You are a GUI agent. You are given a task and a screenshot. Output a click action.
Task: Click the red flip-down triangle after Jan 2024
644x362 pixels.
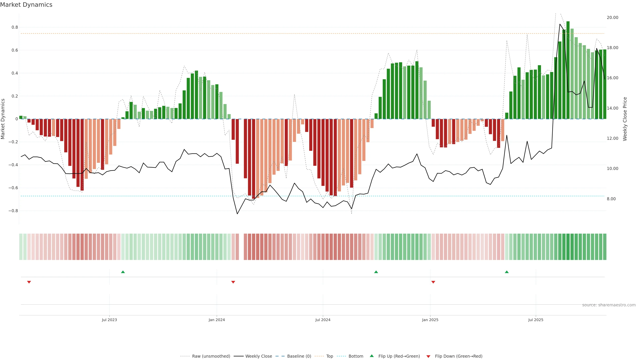click(233, 282)
